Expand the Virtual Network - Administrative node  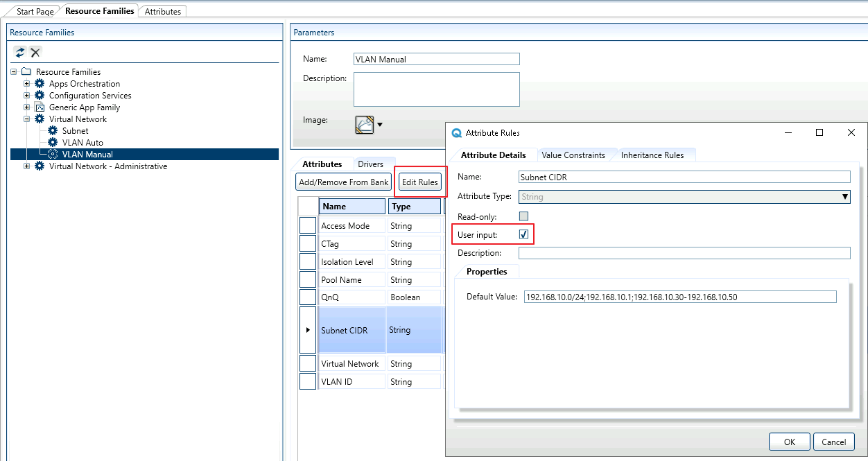(27, 166)
